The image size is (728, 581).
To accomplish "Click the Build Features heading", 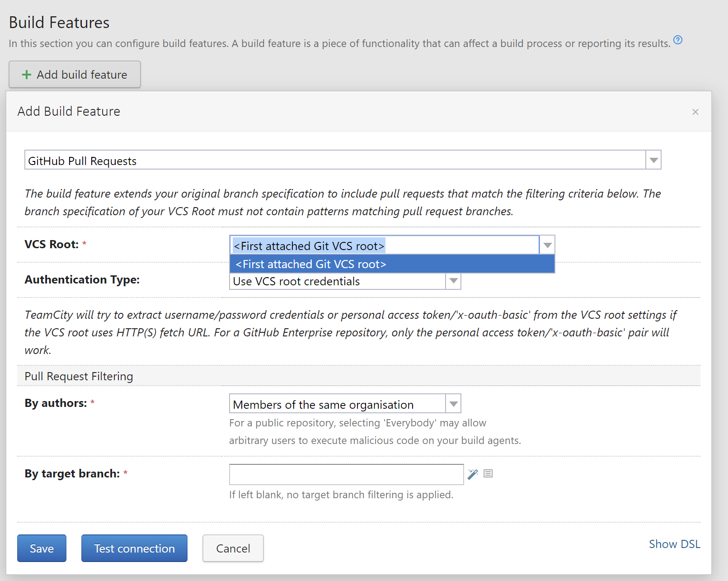I will point(59,23).
